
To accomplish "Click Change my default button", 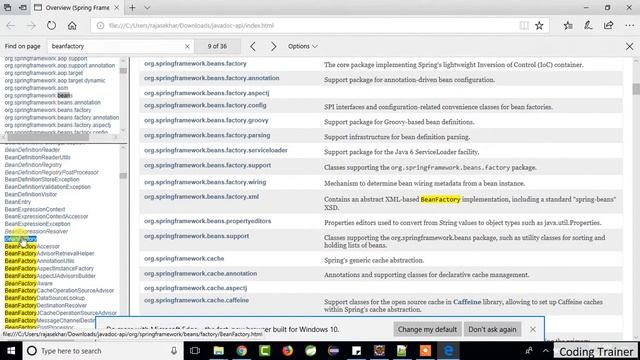I will coord(427,329).
